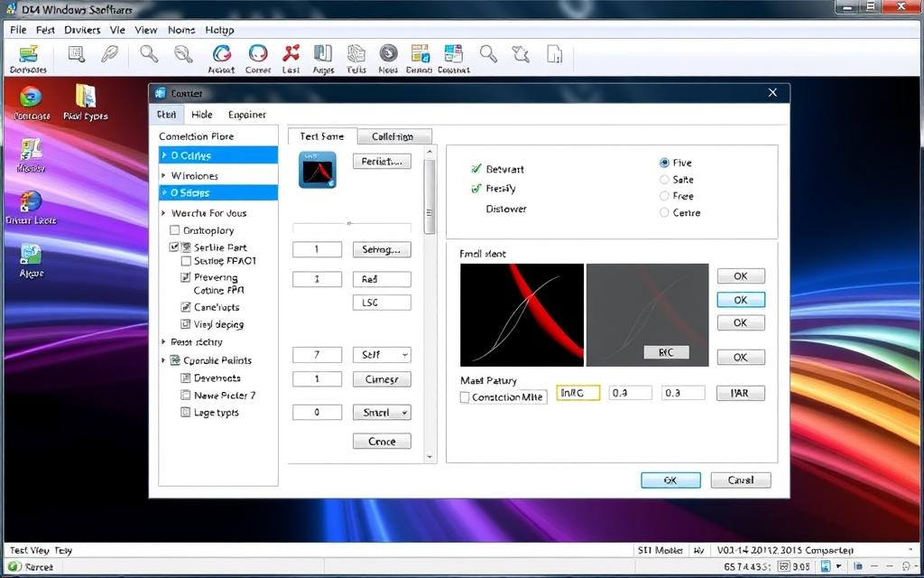
Task: Select the Free radio button
Action: coord(664,196)
